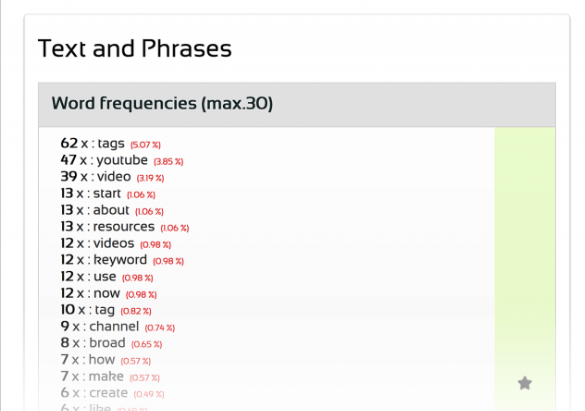Select the 'about' word entry

click(x=112, y=210)
